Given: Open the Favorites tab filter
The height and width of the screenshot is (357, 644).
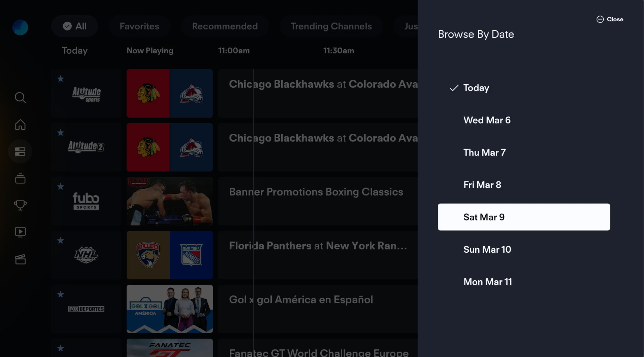Looking at the screenshot, I should (x=139, y=26).
